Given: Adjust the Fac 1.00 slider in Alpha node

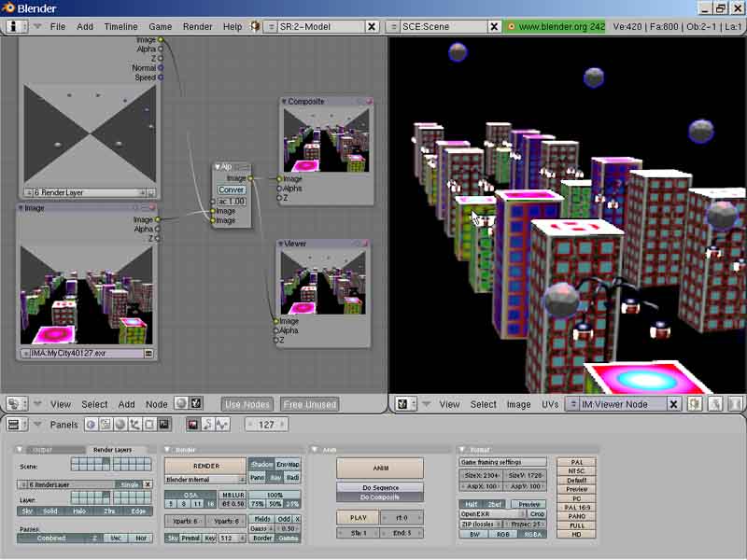Looking at the screenshot, I should click(232, 202).
